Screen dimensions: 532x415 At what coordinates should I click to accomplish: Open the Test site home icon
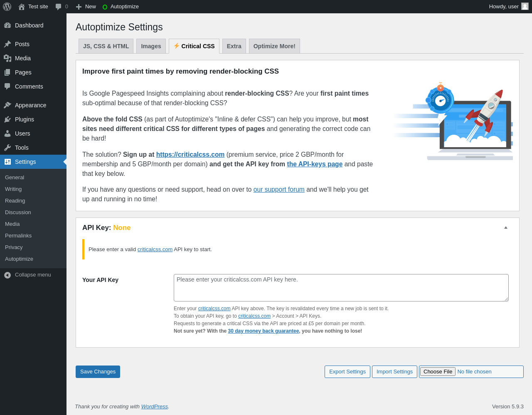(22, 7)
